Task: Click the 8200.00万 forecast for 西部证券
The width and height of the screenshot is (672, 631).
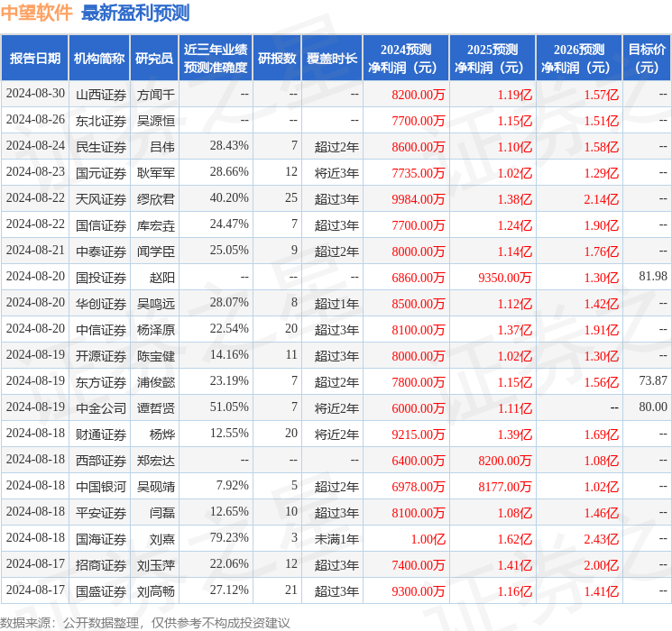Action: pos(505,461)
